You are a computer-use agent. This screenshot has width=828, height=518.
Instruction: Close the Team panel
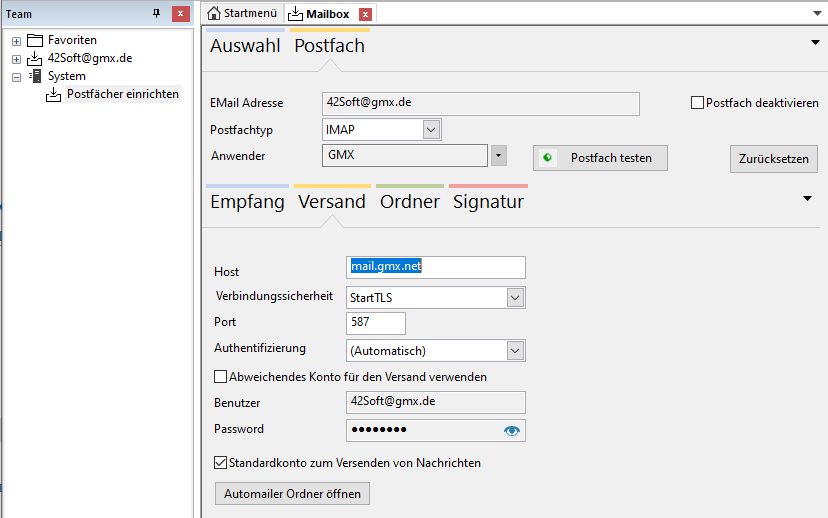coord(181,14)
